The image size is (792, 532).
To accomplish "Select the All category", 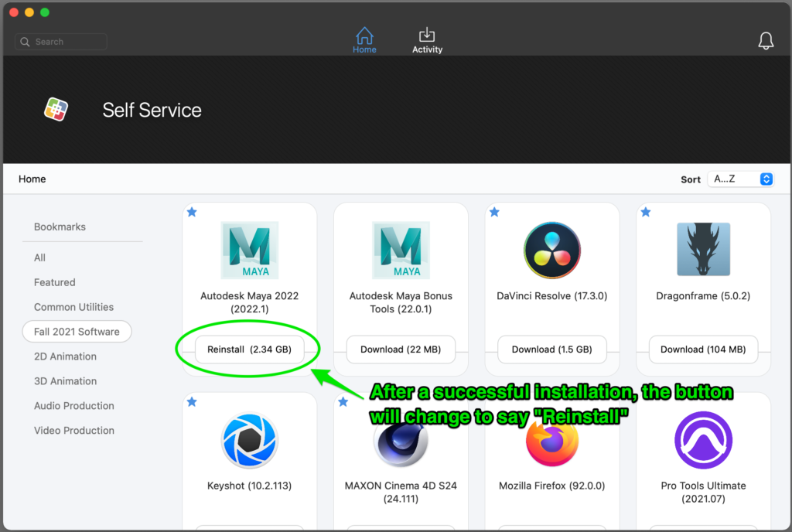I will [39, 257].
